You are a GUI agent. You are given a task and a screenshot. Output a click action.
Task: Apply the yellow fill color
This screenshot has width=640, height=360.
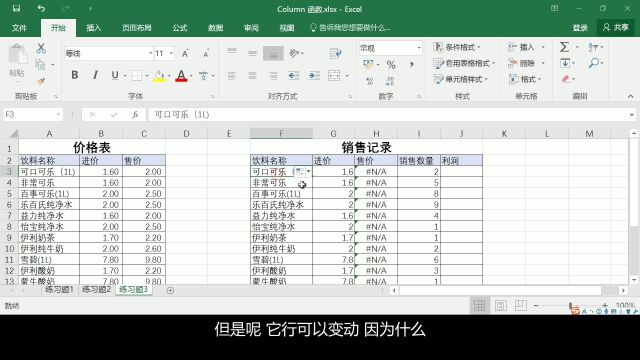pos(159,76)
